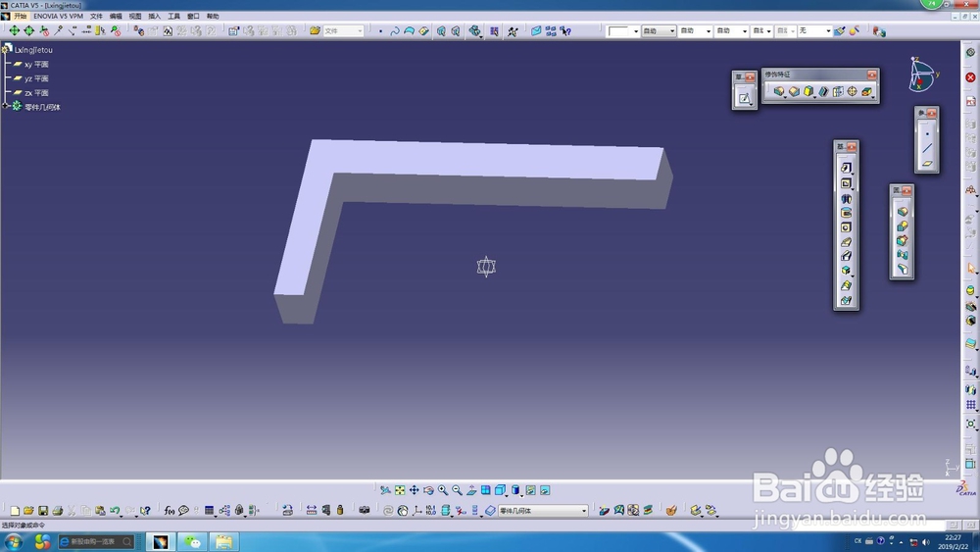Open the file explorer folder on taskbar
This screenshot has height=552, width=980.
click(x=223, y=541)
